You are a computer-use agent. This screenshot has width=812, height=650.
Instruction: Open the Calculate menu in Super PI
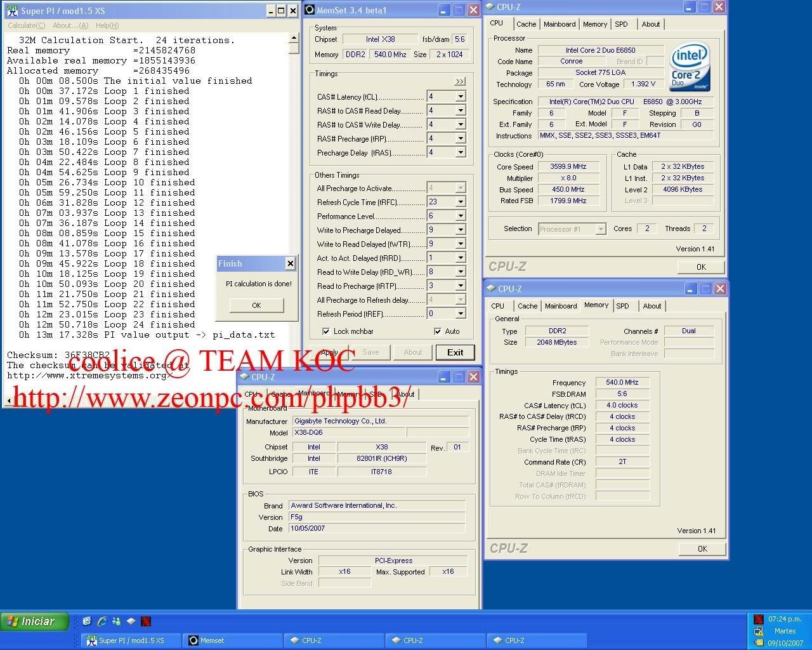coord(26,25)
